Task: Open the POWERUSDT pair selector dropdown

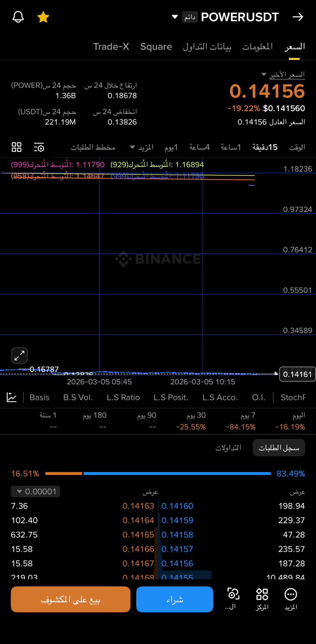Action: click(x=175, y=17)
